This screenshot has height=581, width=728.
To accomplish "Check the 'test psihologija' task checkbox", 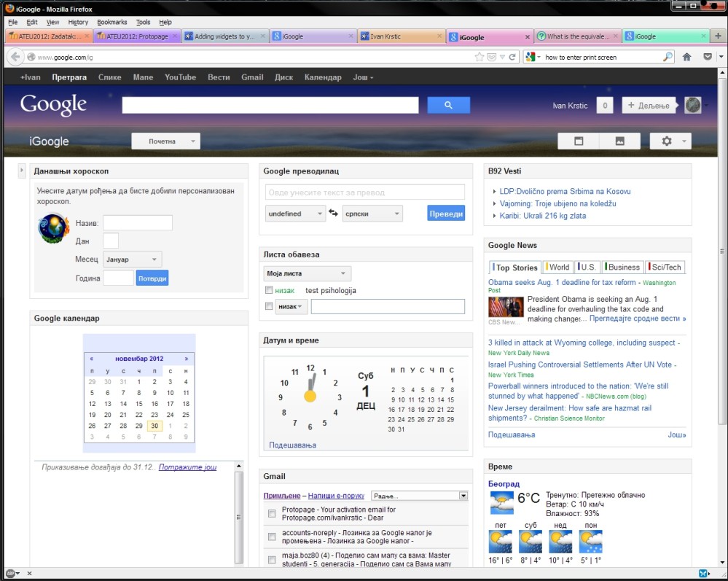I will (x=269, y=290).
